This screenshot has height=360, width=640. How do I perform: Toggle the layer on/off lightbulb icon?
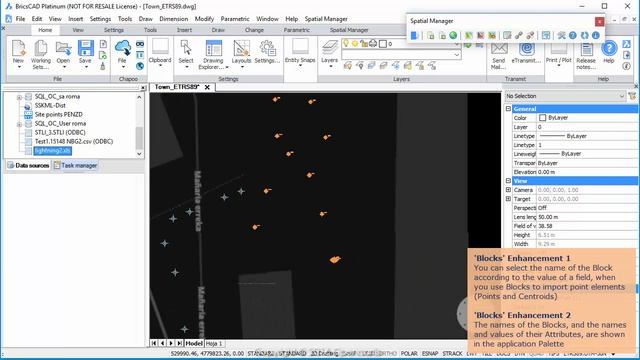pos(346,43)
